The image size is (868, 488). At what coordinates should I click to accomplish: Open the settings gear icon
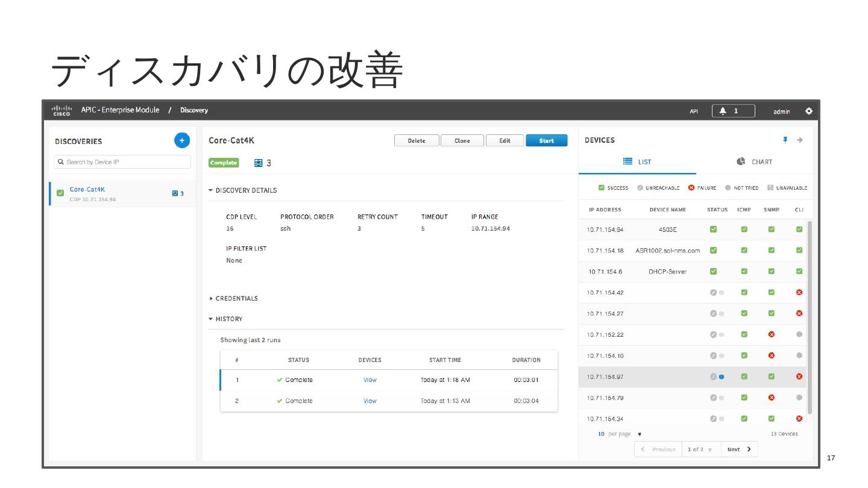pyautogui.click(x=809, y=111)
